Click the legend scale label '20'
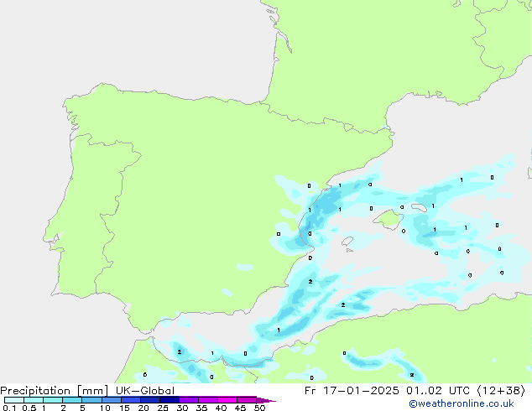This screenshot has height=411, width=532. pyautogui.click(x=143, y=408)
